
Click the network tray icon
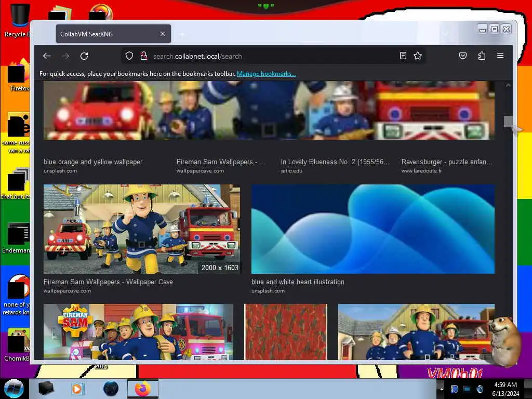(x=467, y=389)
